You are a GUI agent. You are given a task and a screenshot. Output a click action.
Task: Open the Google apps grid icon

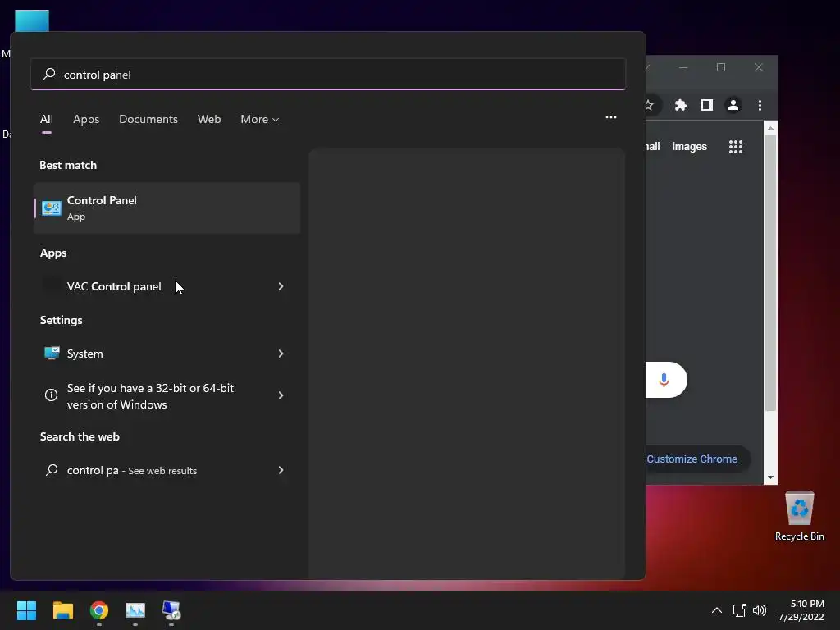pos(736,147)
